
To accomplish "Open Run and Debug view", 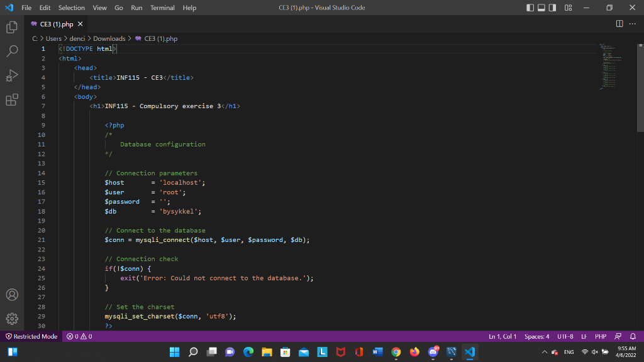I will click(x=12, y=75).
